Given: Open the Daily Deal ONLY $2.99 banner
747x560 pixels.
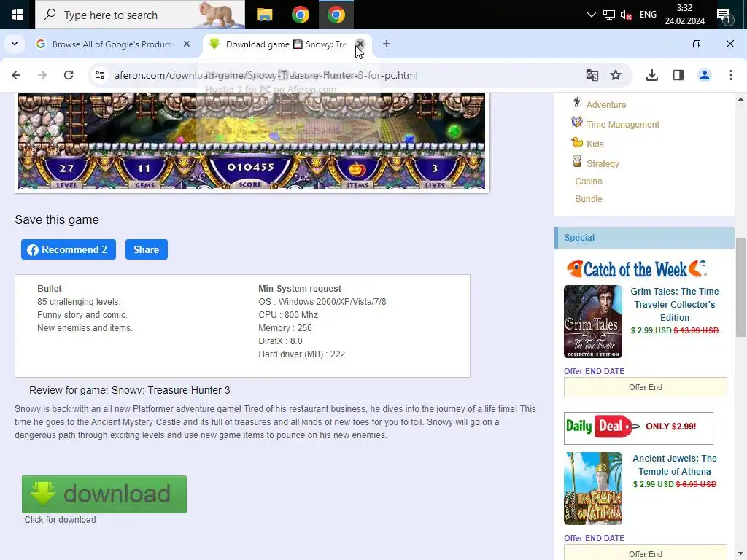Looking at the screenshot, I should (638, 428).
